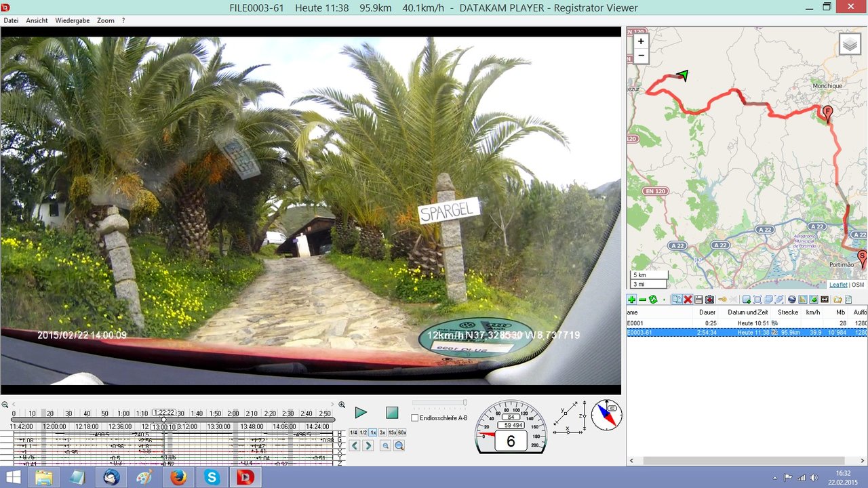Viewport: 868px width, 488px height.
Task: Open the OSM link on map
Action: pos(858,285)
